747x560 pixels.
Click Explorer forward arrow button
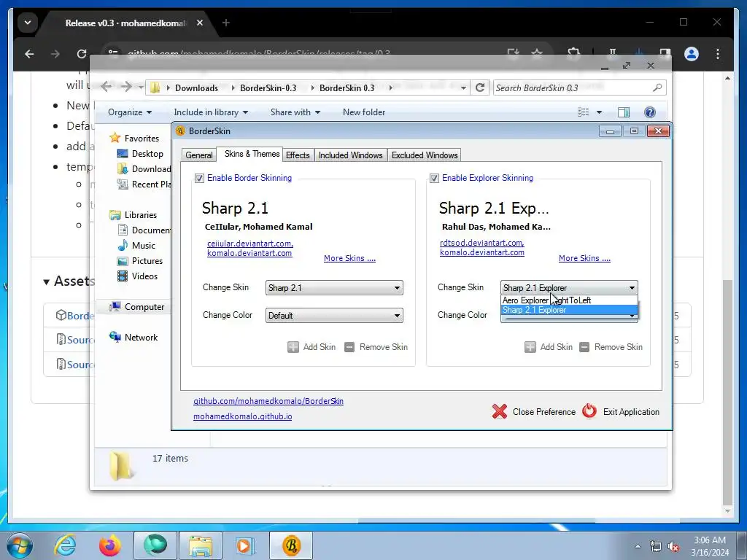pos(126,87)
